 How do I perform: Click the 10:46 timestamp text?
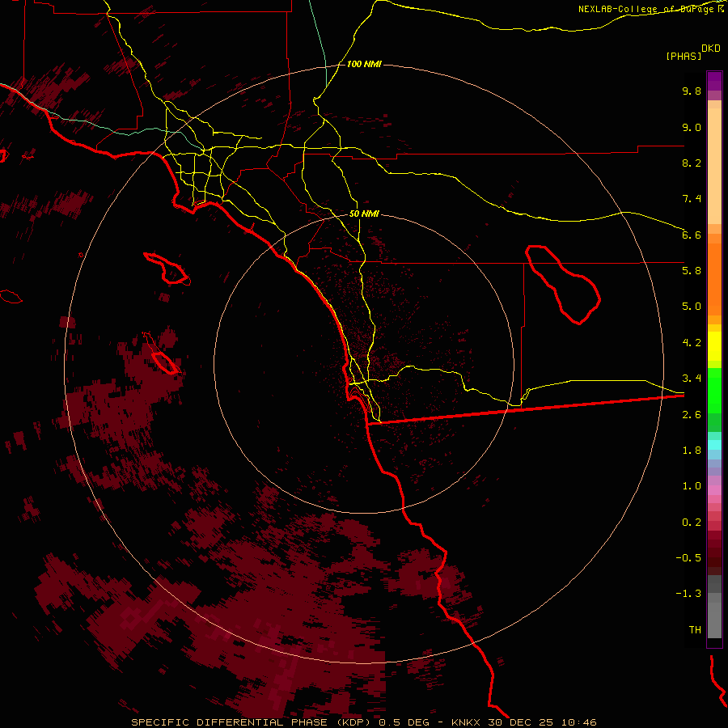[578, 722]
